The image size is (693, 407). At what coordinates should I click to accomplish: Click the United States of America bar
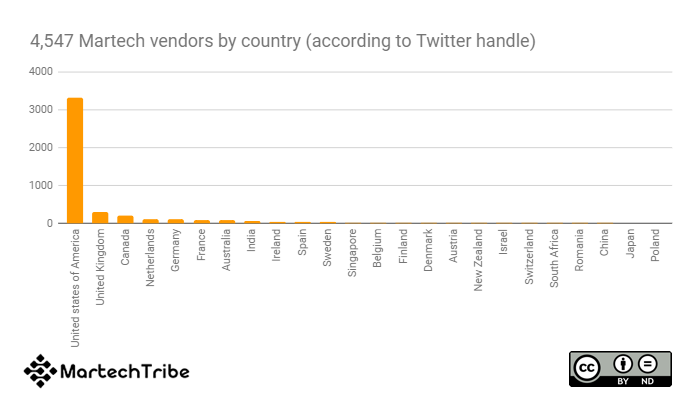pyautogui.click(x=75, y=160)
